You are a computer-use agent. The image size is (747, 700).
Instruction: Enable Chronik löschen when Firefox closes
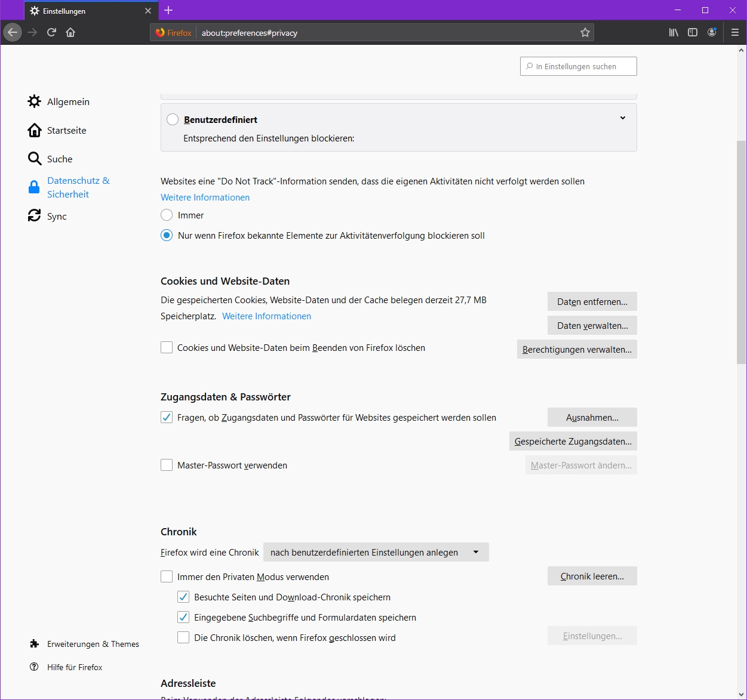(x=183, y=637)
